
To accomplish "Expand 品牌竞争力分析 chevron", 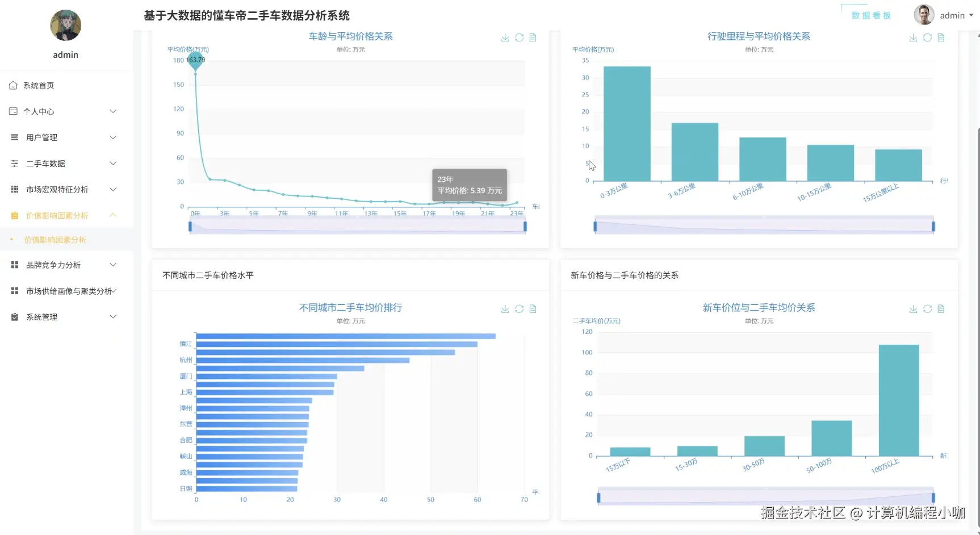I will point(113,265).
